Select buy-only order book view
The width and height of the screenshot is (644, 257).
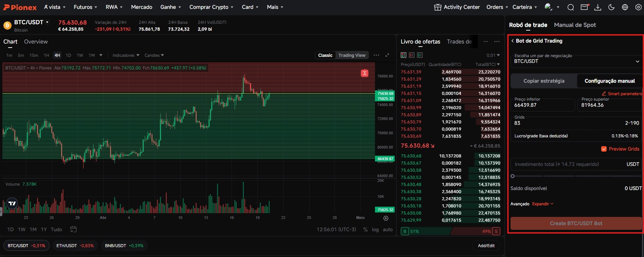(x=420, y=55)
